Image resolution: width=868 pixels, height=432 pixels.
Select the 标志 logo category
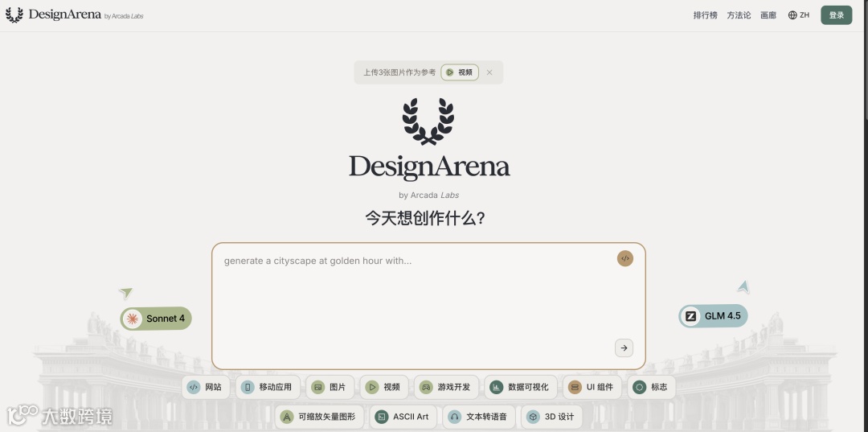(652, 387)
